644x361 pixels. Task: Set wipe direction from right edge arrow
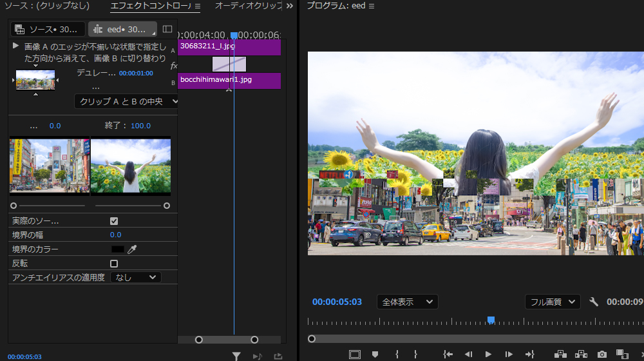click(x=57, y=80)
